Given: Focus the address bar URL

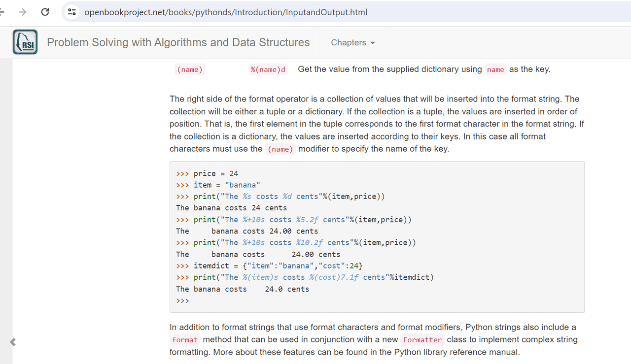Looking at the screenshot, I should [226, 12].
